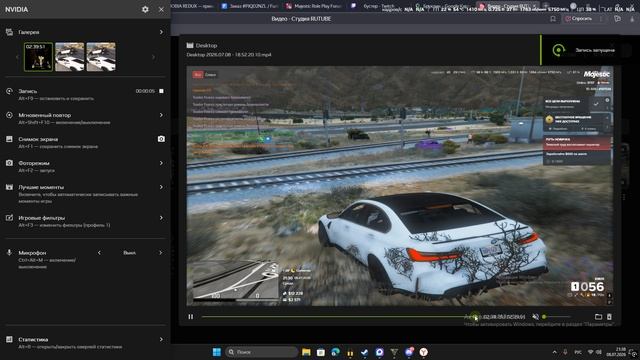This screenshot has height=360, width=640.
Task: Click the Микрофон microphone icon
Action: pyautogui.click(x=9, y=253)
